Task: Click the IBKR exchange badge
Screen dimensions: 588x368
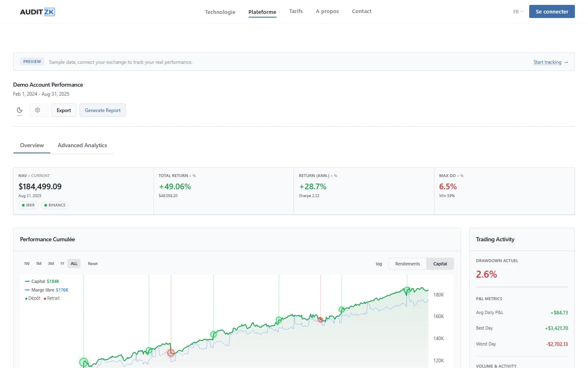Action: click(28, 205)
